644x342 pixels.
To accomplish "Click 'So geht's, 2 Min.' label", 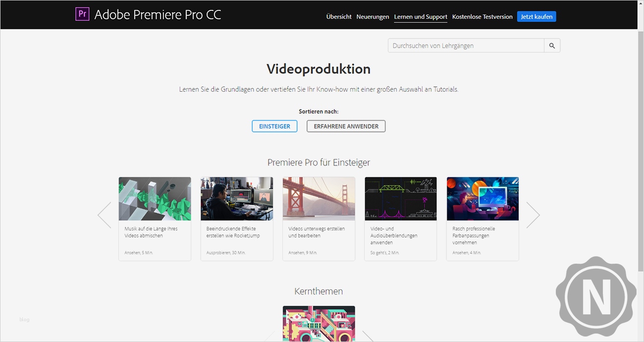I will coord(385,253).
